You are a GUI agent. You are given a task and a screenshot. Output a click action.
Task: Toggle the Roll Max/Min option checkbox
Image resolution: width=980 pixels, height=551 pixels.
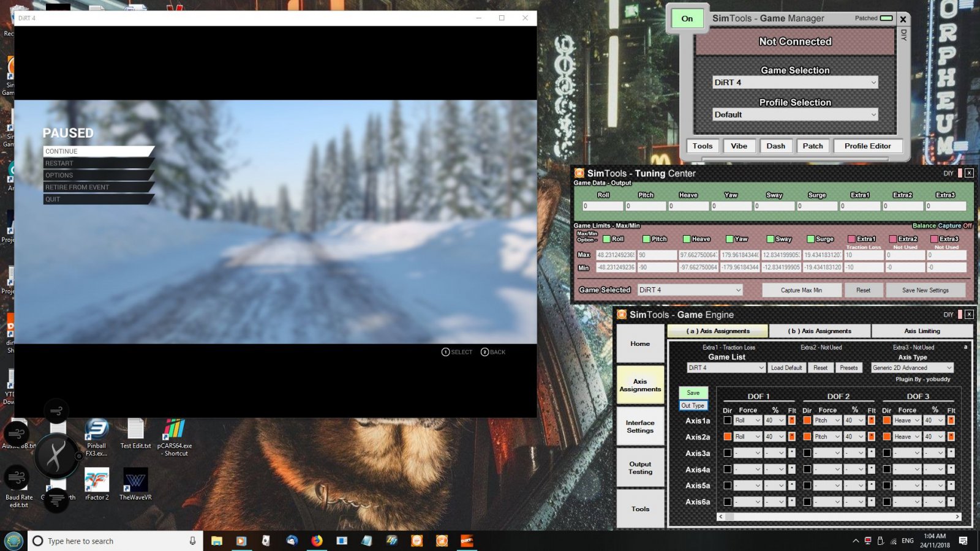tap(606, 239)
